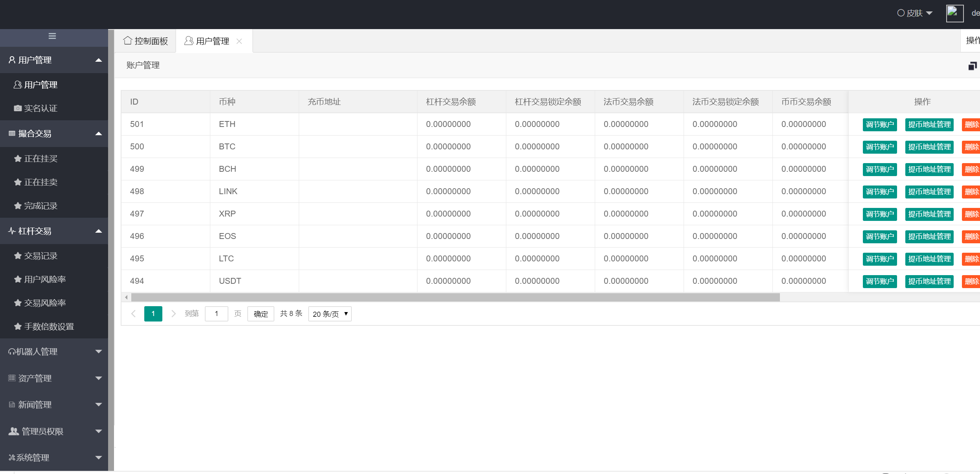Click 调节账户 for ETH row
The image size is (980, 474).
[880, 125]
